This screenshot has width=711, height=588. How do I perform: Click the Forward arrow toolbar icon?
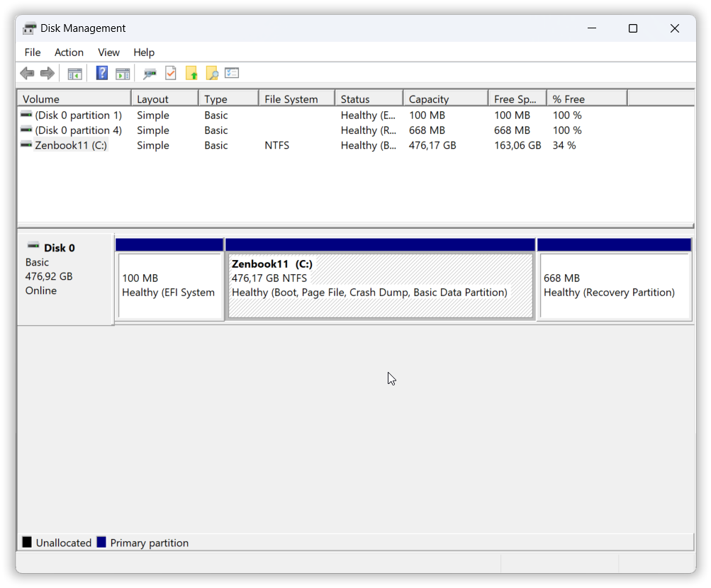[x=47, y=73]
